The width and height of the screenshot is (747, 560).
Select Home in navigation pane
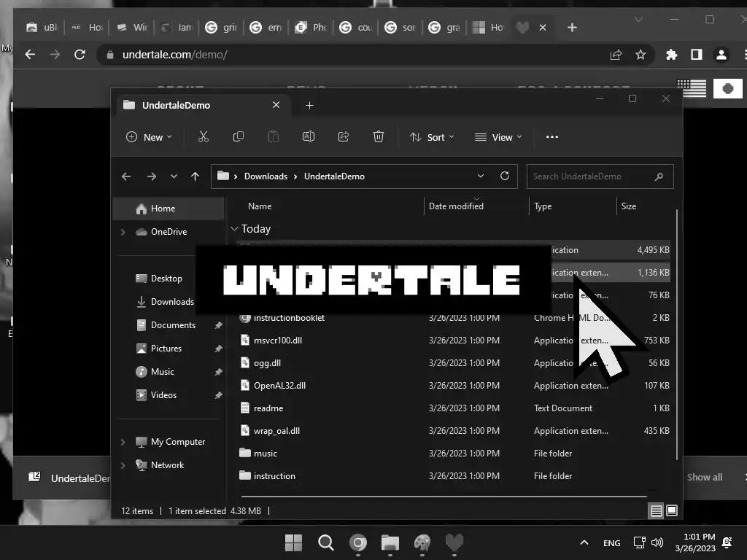[169, 209]
